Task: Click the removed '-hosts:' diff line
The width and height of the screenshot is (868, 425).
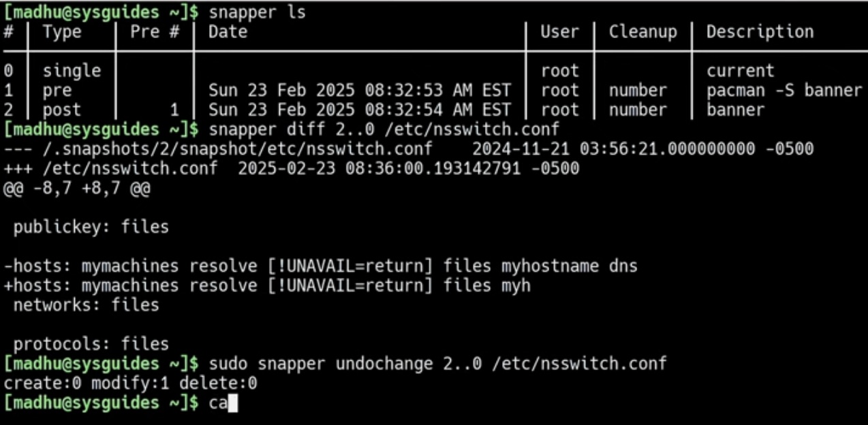Action: tap(321, 266)
